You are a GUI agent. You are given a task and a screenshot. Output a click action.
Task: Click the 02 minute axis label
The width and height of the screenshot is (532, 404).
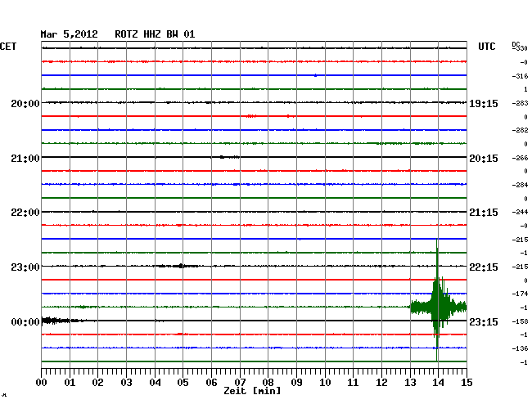coord(97,382)
